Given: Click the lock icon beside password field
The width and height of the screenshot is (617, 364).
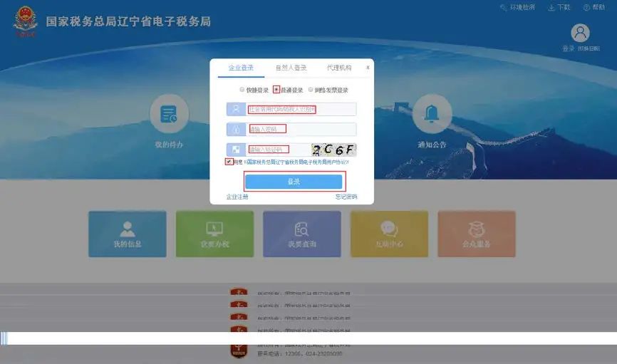Looking at the screenshot, I should pyautogui.click(x=236, y=129).
